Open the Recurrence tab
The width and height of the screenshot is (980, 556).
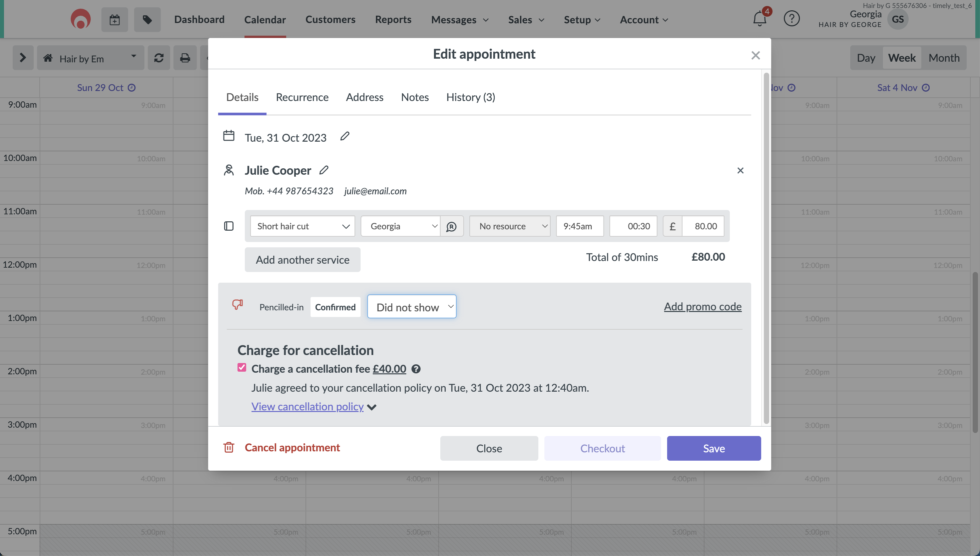[302, 97]
